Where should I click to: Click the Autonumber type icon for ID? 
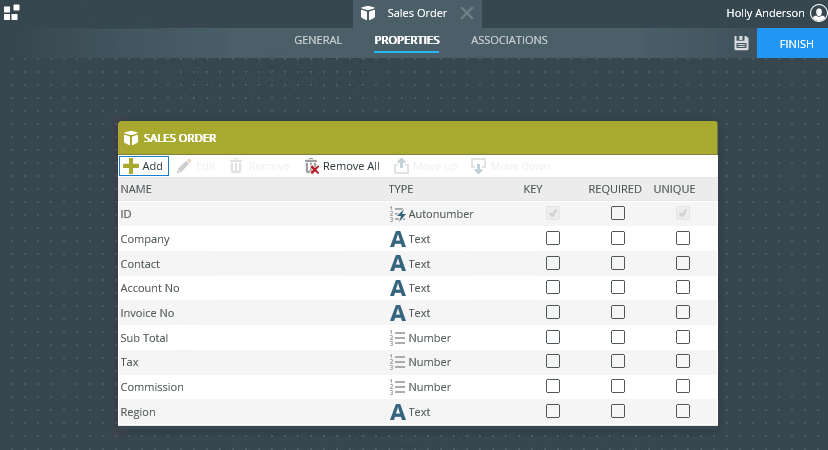click(397, 214)
